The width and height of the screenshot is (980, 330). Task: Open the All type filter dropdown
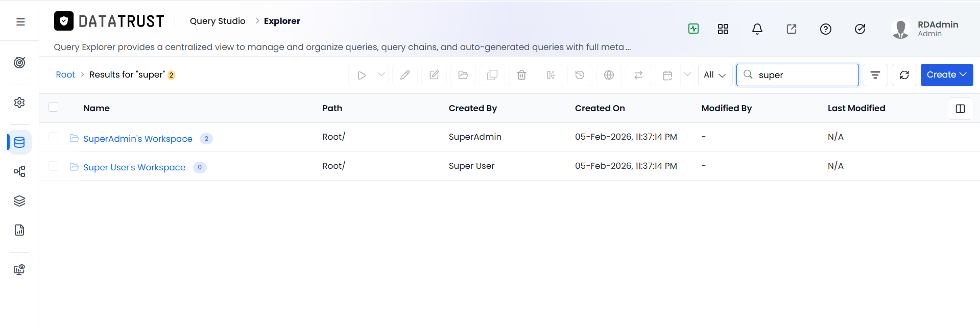pyautogui.click(x=715, y=75)
